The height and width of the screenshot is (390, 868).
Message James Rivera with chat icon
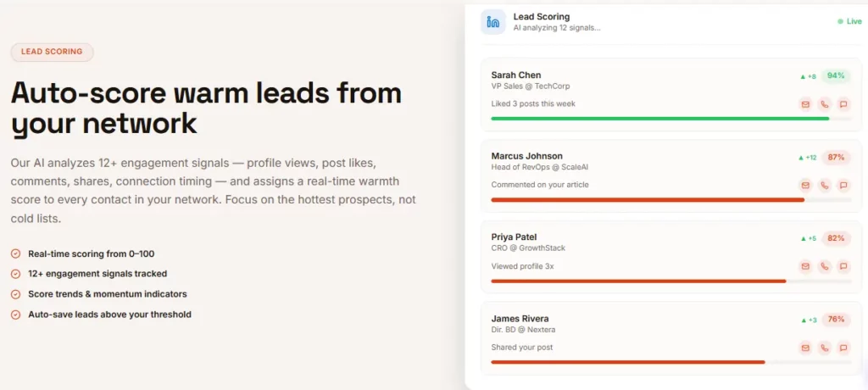(843, 348)
